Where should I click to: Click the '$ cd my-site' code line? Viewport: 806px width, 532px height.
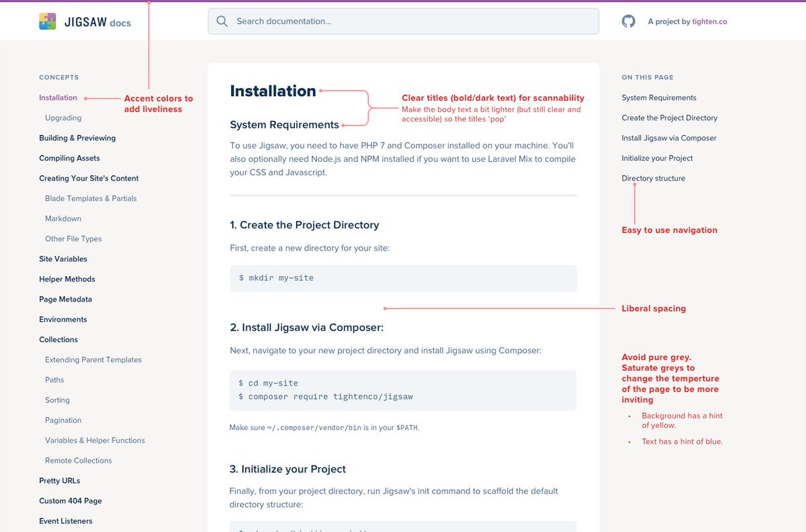pyautogui.click(x=268, y=384)
